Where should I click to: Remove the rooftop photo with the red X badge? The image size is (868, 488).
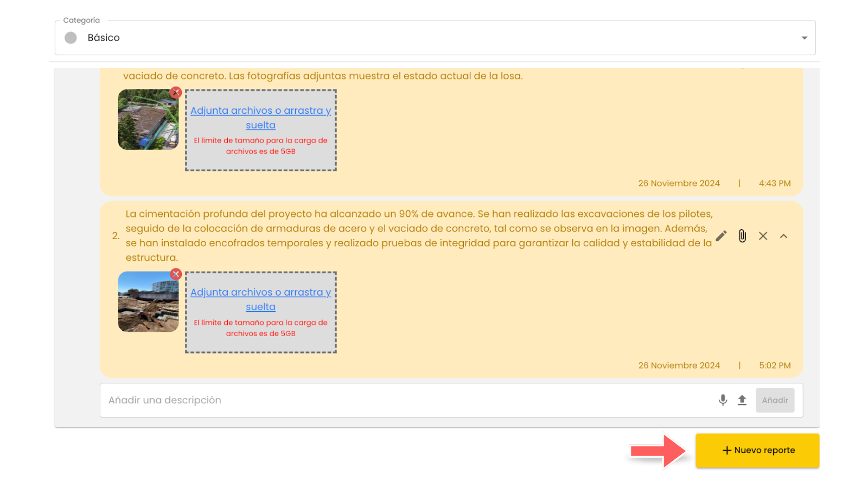coord(176,92)
